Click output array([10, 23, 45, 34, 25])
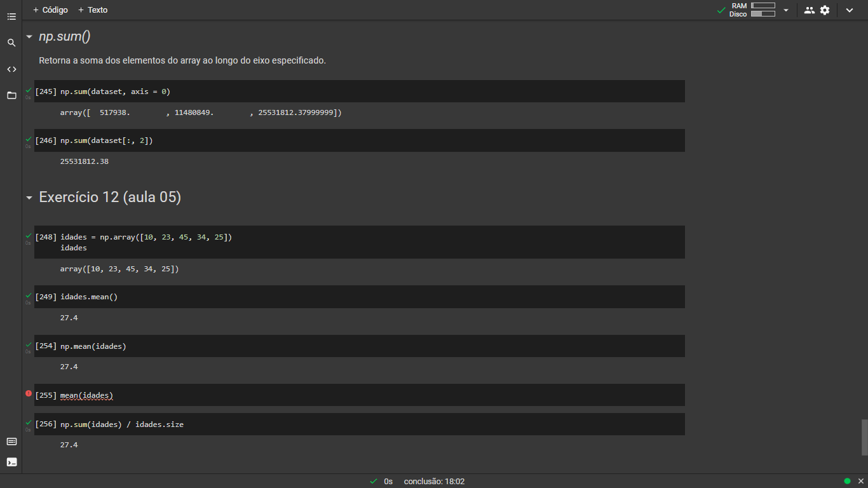Screen dimensions: 868x488 pyautogui.click(x=119, y=269)
